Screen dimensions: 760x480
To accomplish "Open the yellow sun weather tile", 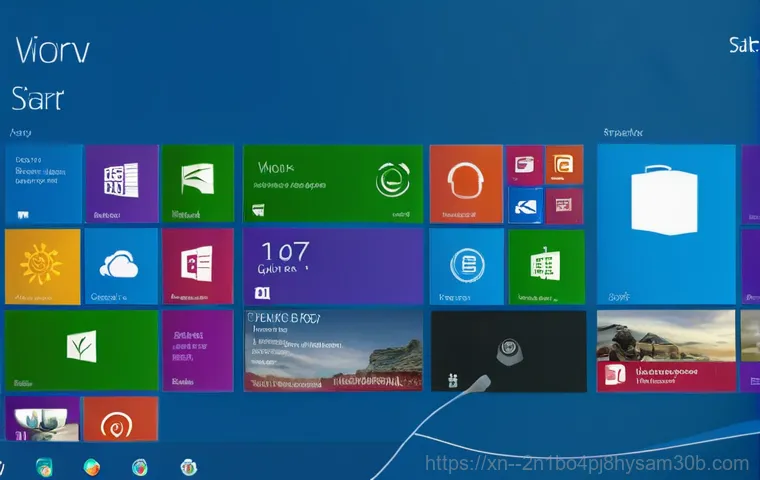I will pyautogui.click(x=43, y=267).
